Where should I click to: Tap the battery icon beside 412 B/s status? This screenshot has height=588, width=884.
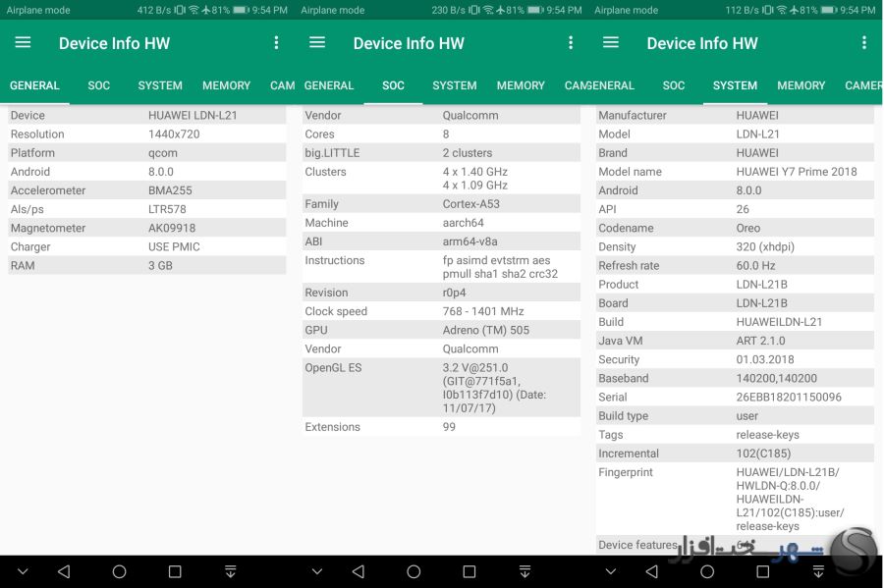click(241, 10)
